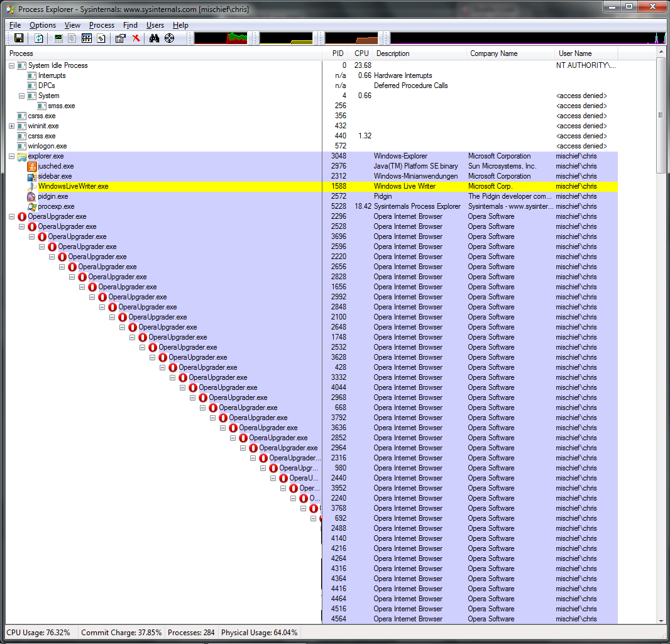Open the Help menu
This screenshot has width=670, height=644.
180,25
